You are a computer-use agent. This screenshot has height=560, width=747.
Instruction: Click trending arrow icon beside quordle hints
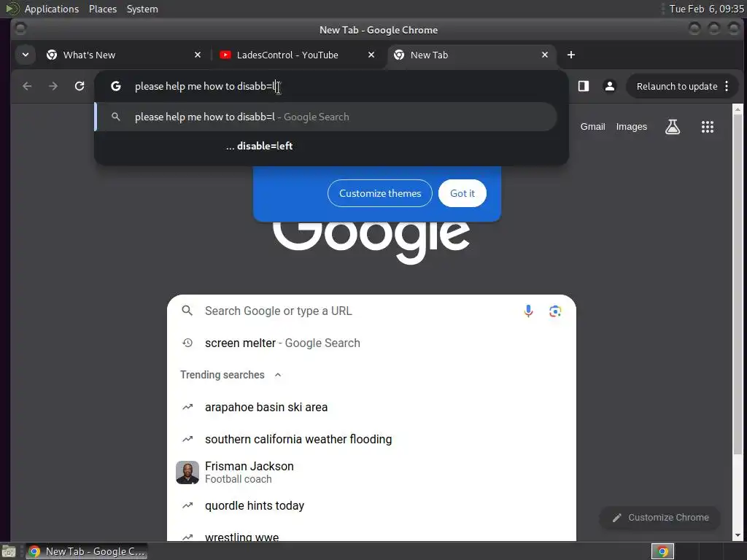click(187, 505)
